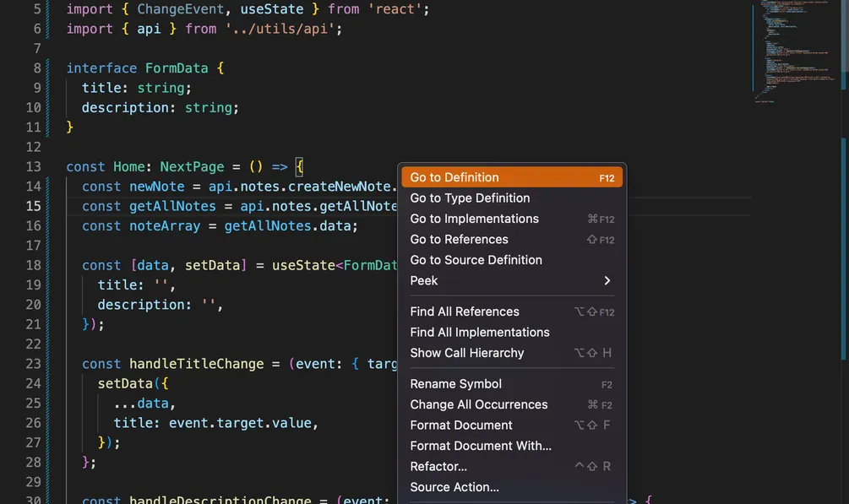Click 'handleDescriptionChange' on line 30
Viewport: 849px width, 504px height.
click(220, 500)
